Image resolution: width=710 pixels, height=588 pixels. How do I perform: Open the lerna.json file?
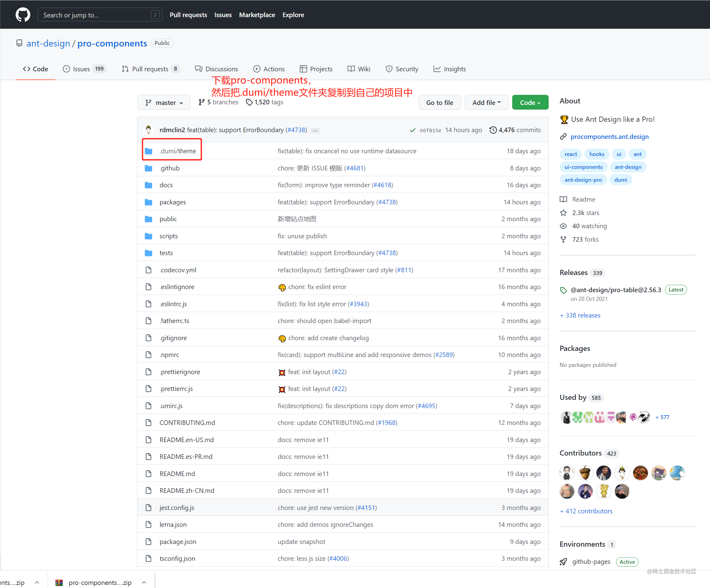coord(173,524)
